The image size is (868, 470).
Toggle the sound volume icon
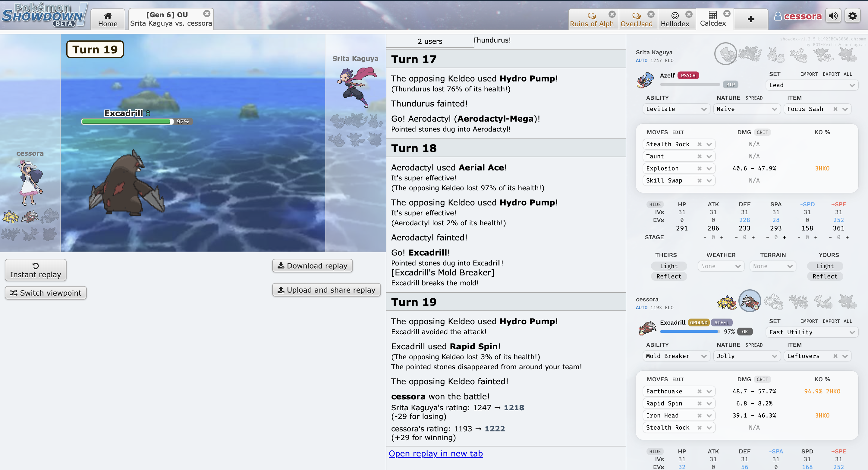point(833,16)
